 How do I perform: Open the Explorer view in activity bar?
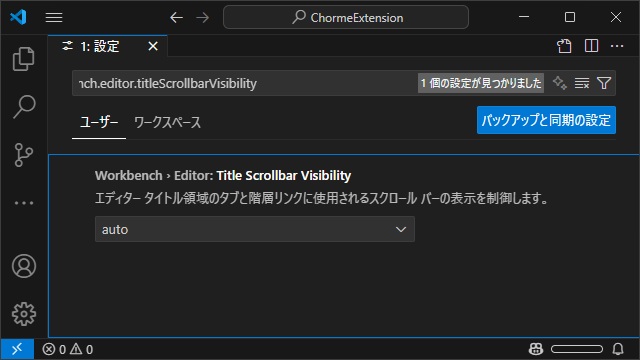[x=24, y=59]
